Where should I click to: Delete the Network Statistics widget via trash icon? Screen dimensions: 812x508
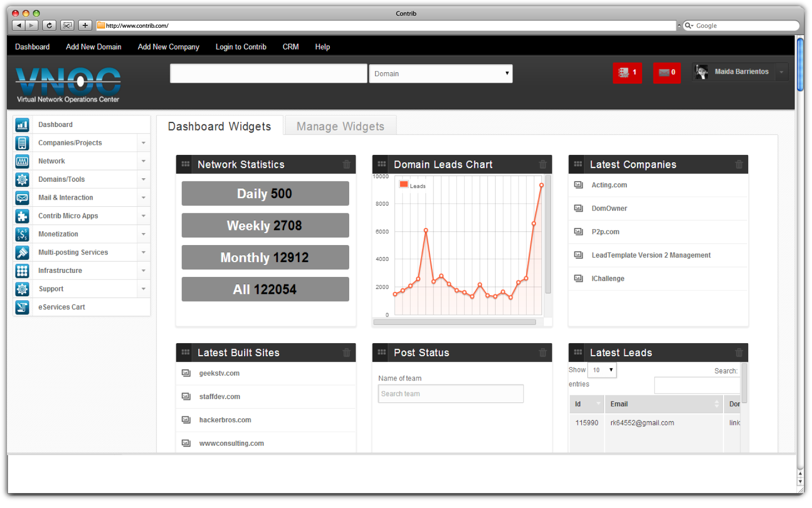point(347,164)
